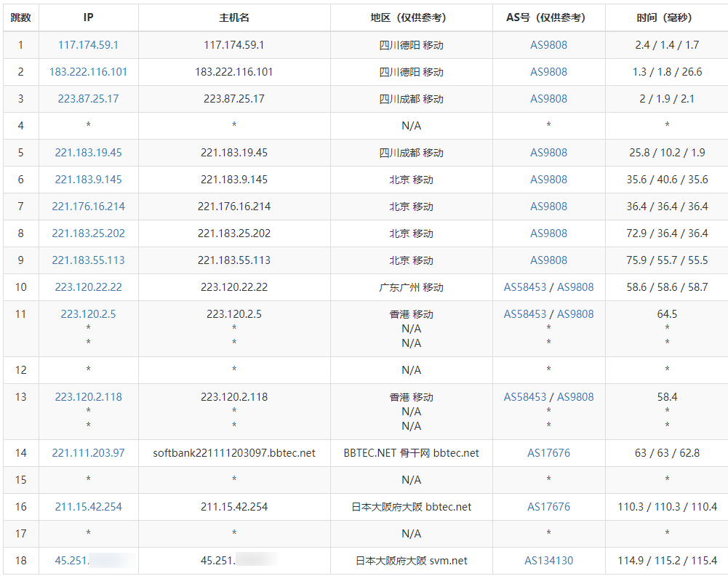Click the 221.183.25.202 IP link

click(88, 233)
